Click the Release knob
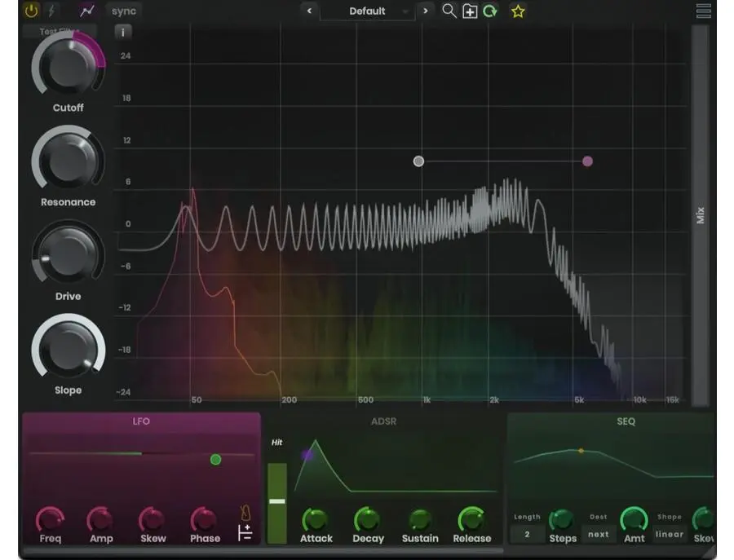 [472, 519]
